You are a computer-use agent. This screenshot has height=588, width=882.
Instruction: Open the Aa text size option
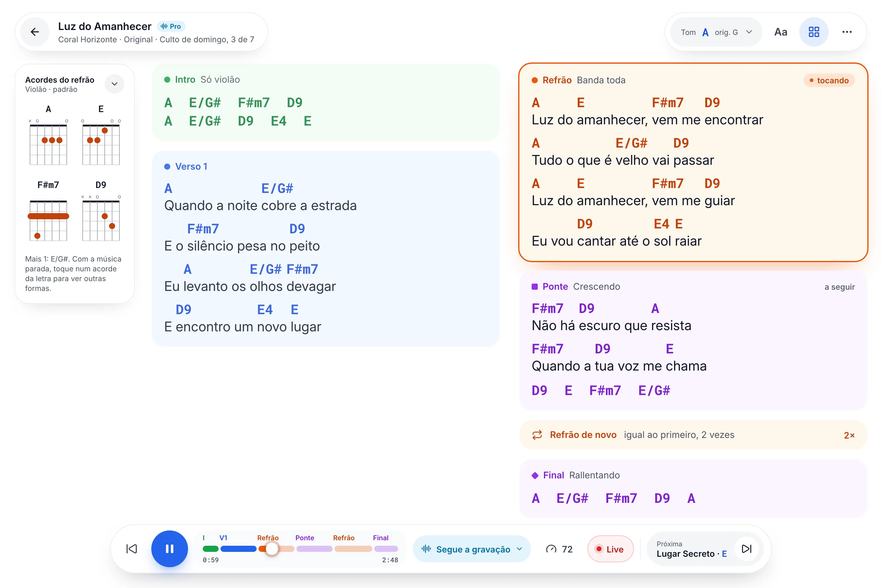[781, 32]
